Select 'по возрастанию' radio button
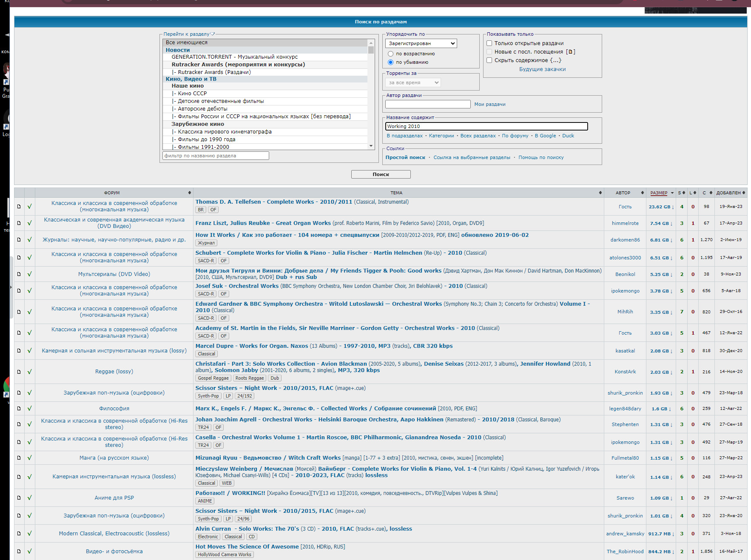The image size is (751, 560). (390, 54)
